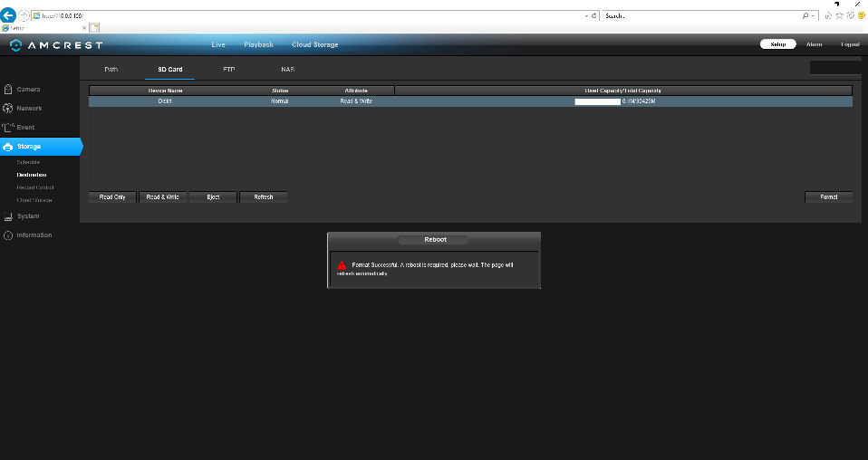Click the browser Search box
The image size is (868, 460).
pyautogui.click(x=702, y=15)
